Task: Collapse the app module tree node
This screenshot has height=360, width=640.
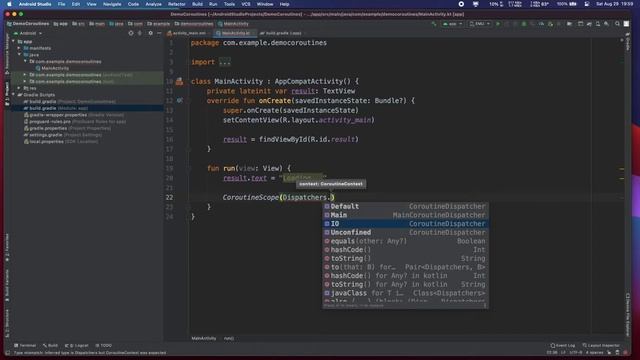Action: pos(13,42)
